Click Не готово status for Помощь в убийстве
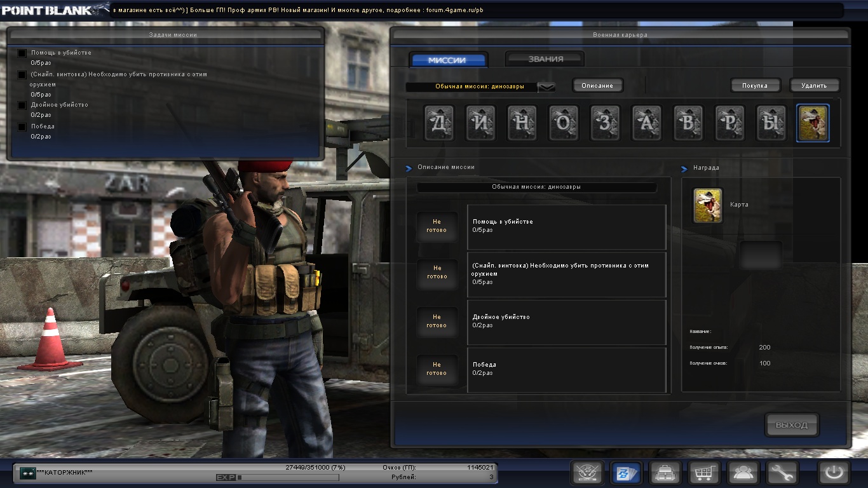Screen dimensions: 868x488 click(437, 226)
